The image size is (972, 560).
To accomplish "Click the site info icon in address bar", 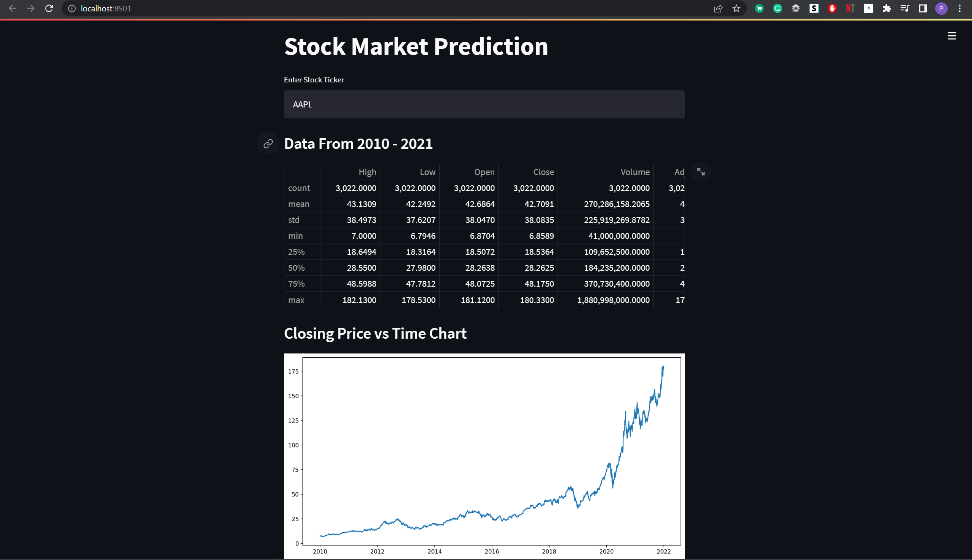I will (x=71, y=8).
